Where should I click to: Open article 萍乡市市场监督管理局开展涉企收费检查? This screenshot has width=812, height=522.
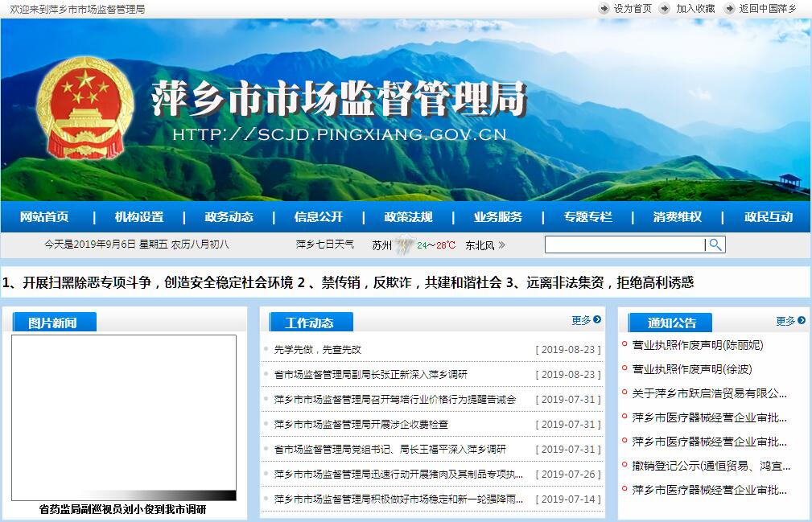(x=361, y=424)
